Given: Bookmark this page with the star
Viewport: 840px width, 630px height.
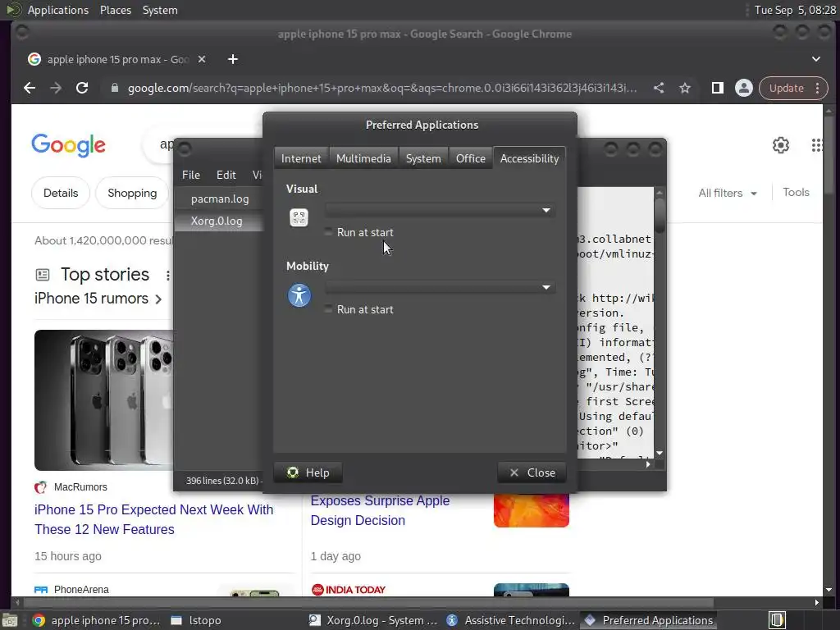Looking at the screenshot, I should (x=685, y=88).
